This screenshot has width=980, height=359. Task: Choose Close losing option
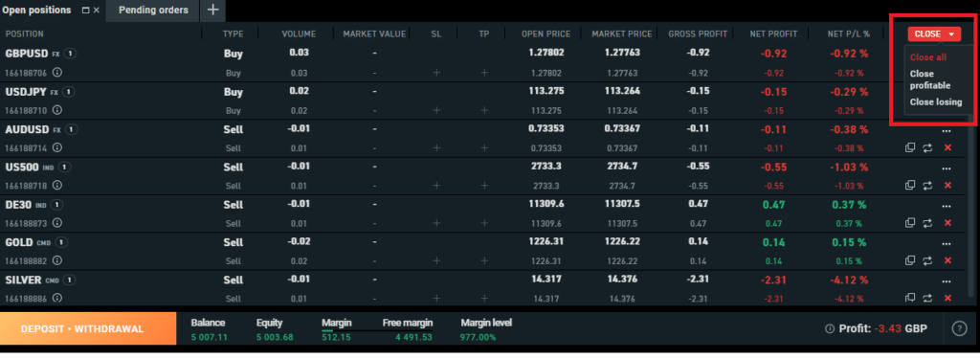[936, 101]
